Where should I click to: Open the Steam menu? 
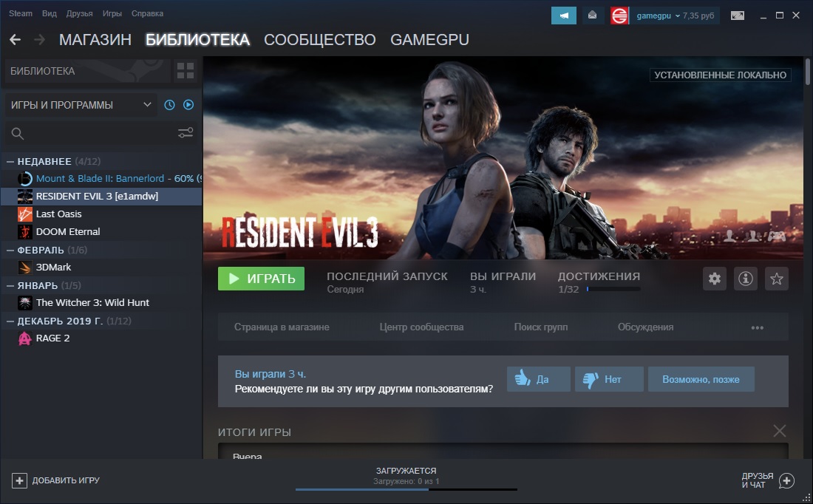point(20,13)
